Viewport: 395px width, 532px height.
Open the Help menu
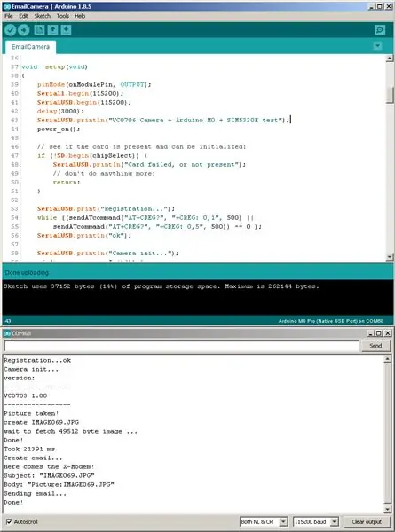(x=80, y=16)
